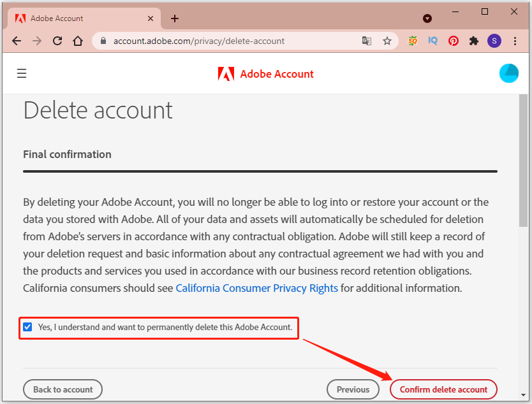Open the hamburger navigation menu

[x=22, y=73]
